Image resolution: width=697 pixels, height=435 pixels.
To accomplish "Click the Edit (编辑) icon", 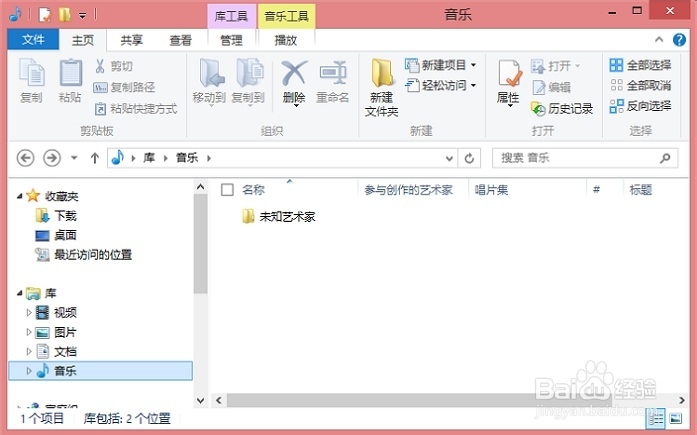I will (539, 87).
